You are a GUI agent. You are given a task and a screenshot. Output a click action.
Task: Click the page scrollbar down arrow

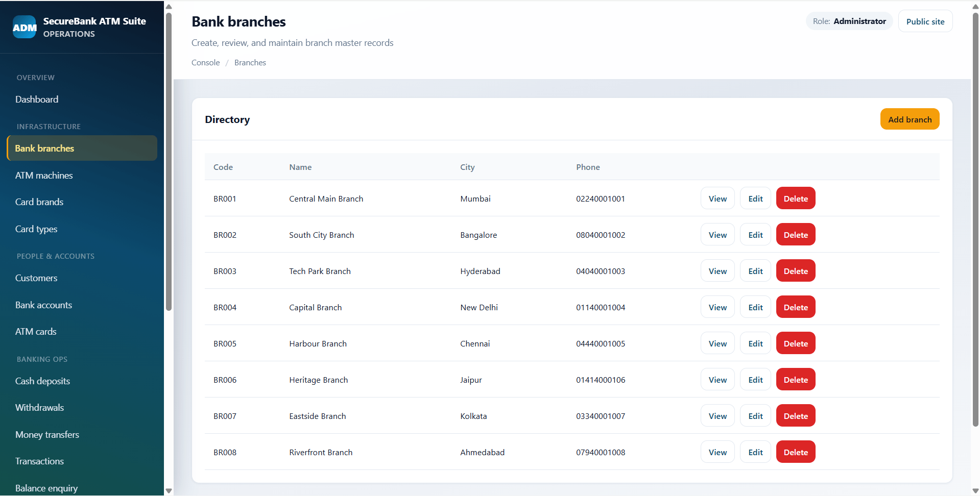click(975, 491)
